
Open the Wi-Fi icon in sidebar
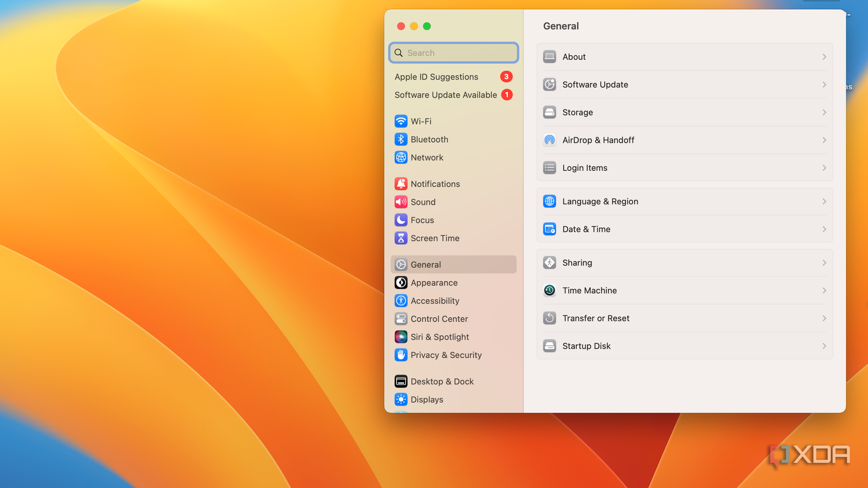coord(401,121)
